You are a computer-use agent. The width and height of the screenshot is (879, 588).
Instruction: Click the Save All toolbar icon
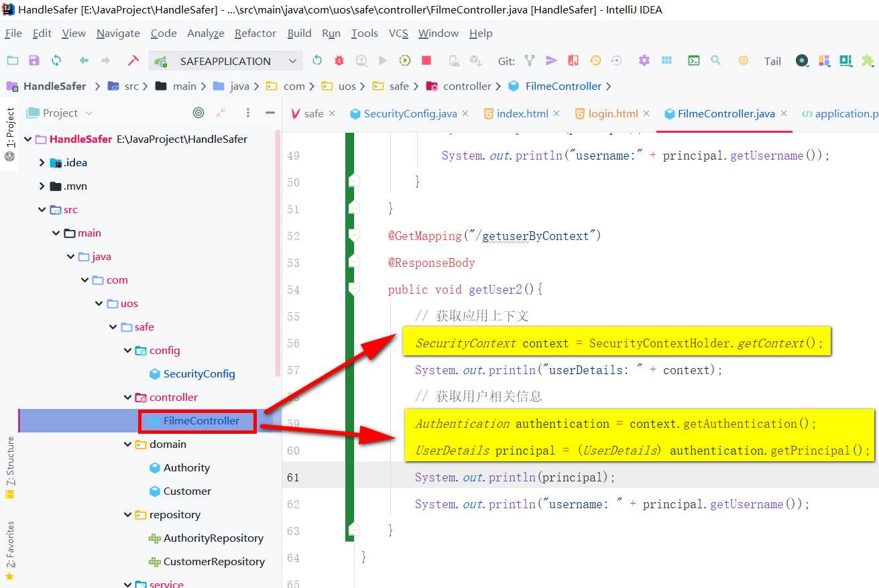tap(34, 60)
